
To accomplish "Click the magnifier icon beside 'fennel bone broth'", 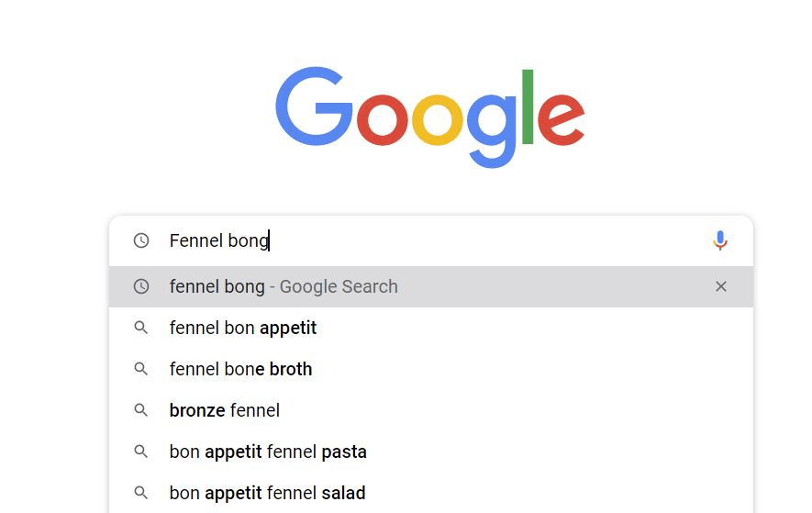I will tap(141, 369).
